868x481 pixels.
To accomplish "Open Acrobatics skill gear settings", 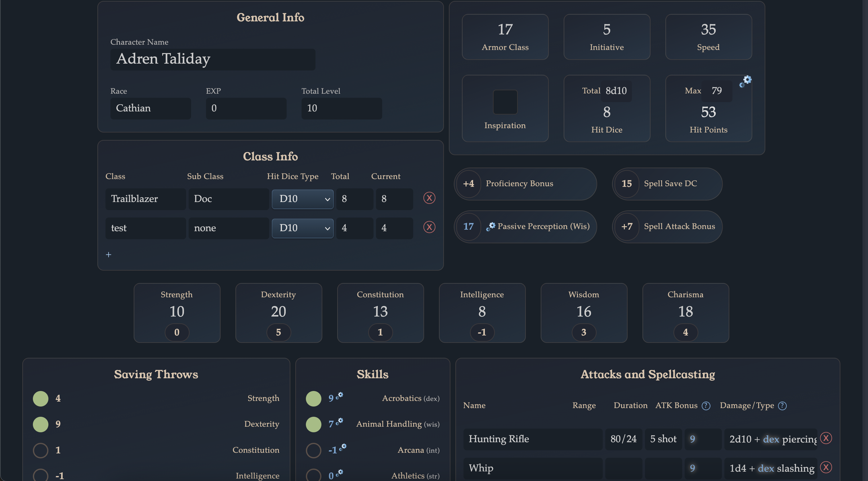I will 340,395.
